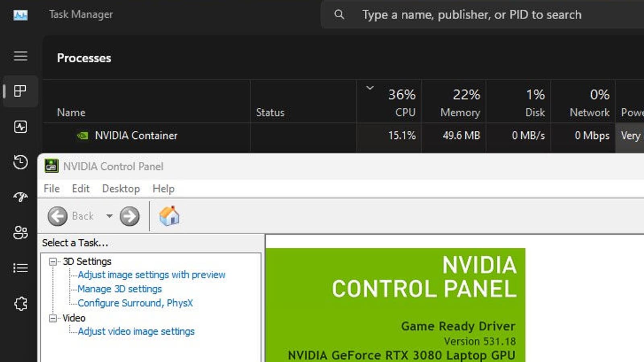The height and width of the screenshot is (362, 644).
Task: Click NVIDIA GeForce RTX 3080 Laptop GPU text
Action: pyautogui.click(x=401, y=356)
